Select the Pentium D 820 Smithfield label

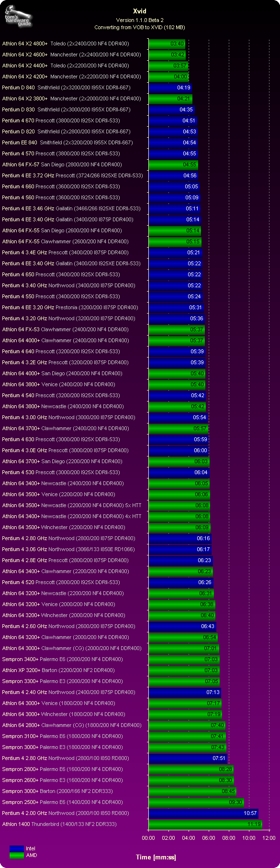66,131
